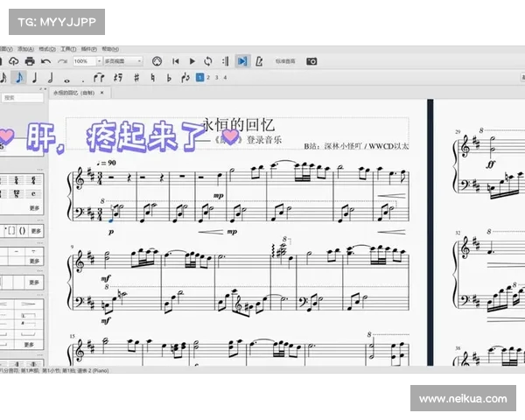Click the Undo arrow icon
This screenshot has width=525, height=420.
[x=45, y=61]
